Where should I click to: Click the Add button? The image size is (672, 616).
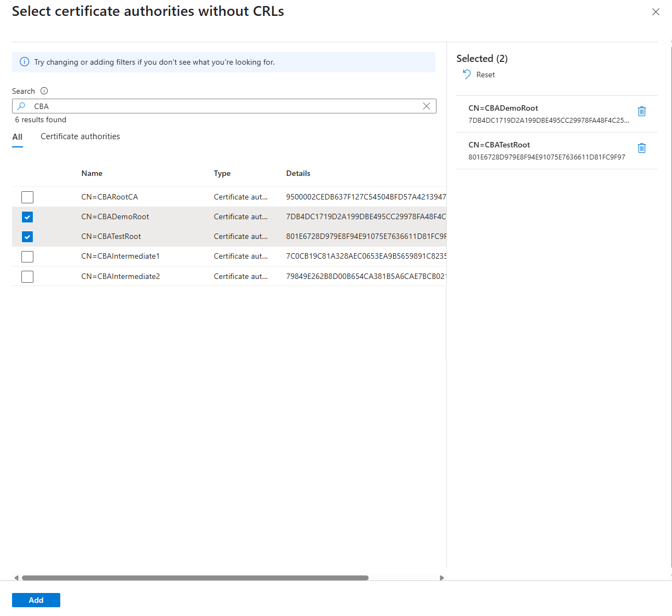pos(36,600)
